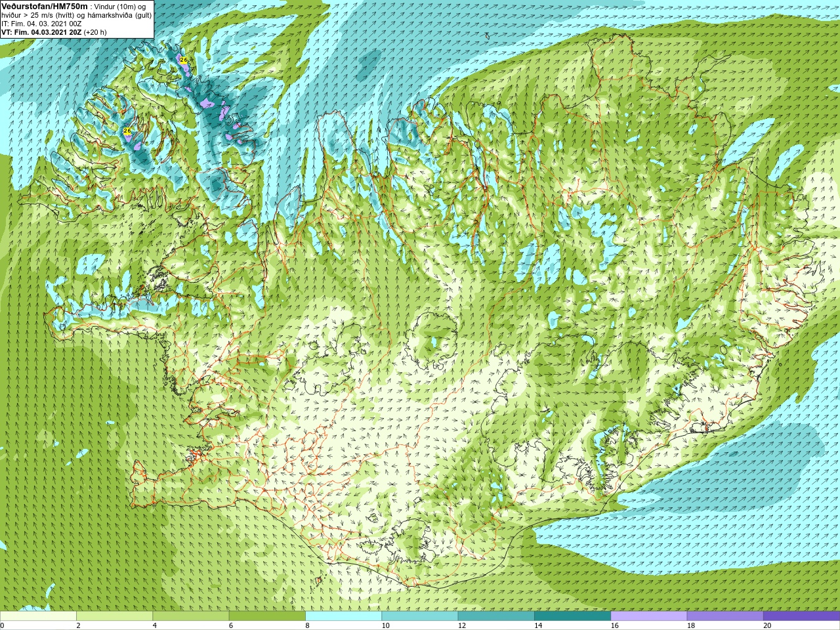
Task: Click the teal 12–14 legend swatch
Action: [496, 616]
